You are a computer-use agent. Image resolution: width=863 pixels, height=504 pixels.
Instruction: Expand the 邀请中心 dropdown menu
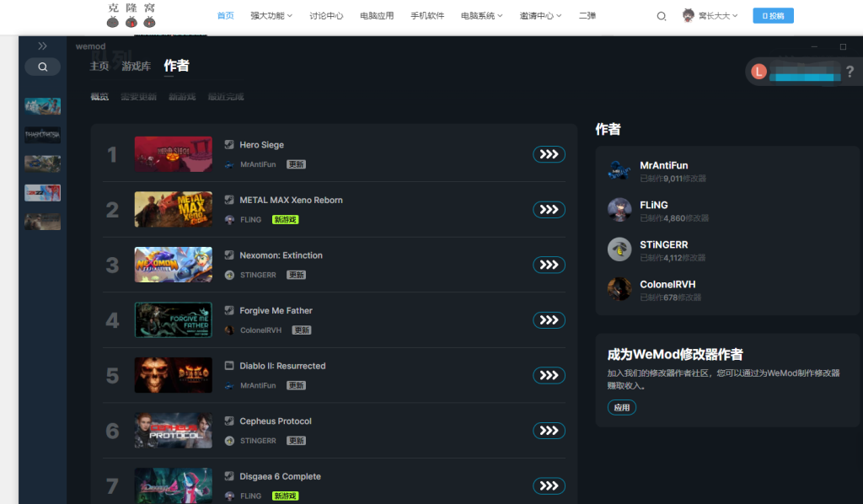click(x=540, y=16)
